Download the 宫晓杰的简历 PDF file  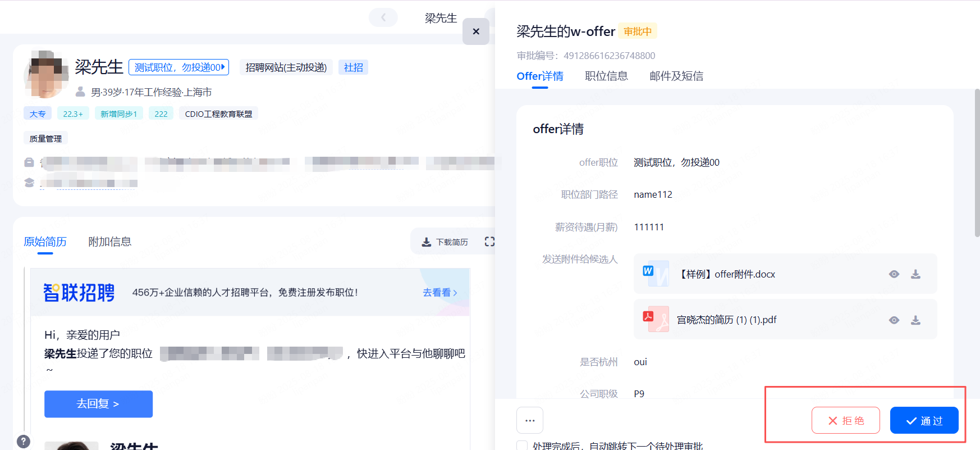click(915, 320)
